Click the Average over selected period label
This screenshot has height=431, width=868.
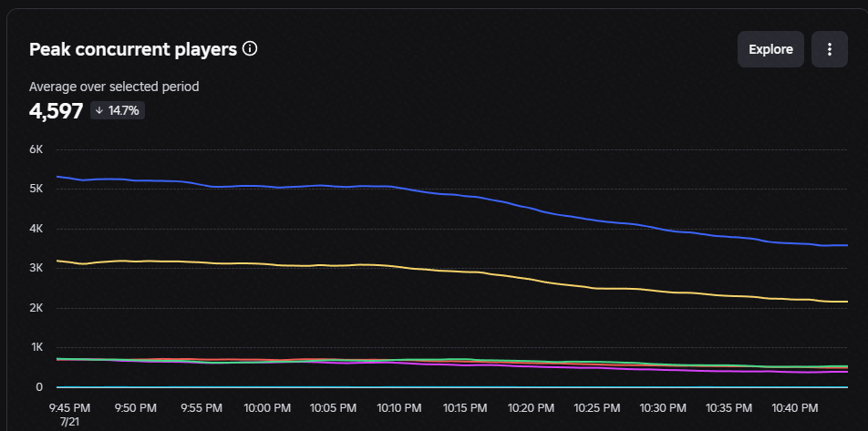point(114,87)
